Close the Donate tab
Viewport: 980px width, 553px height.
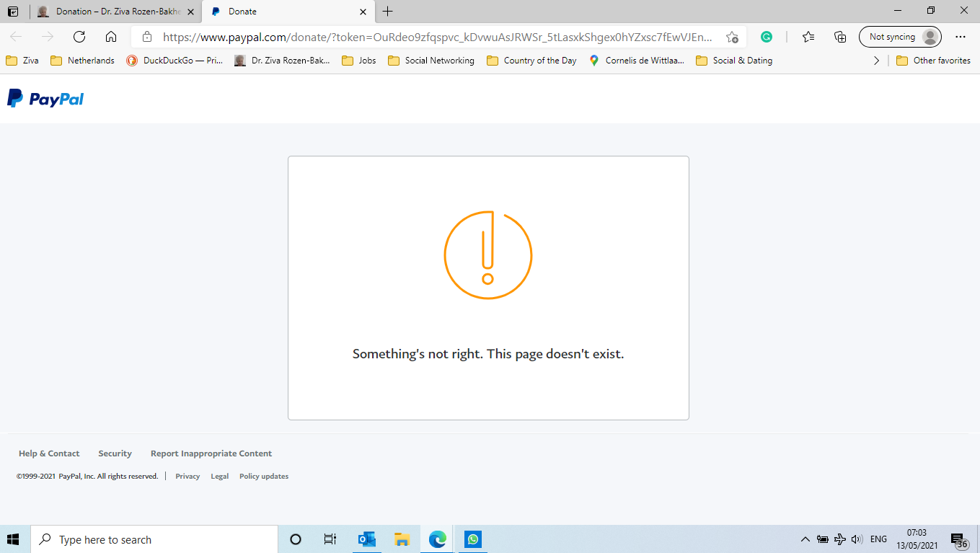coord(363,12)
